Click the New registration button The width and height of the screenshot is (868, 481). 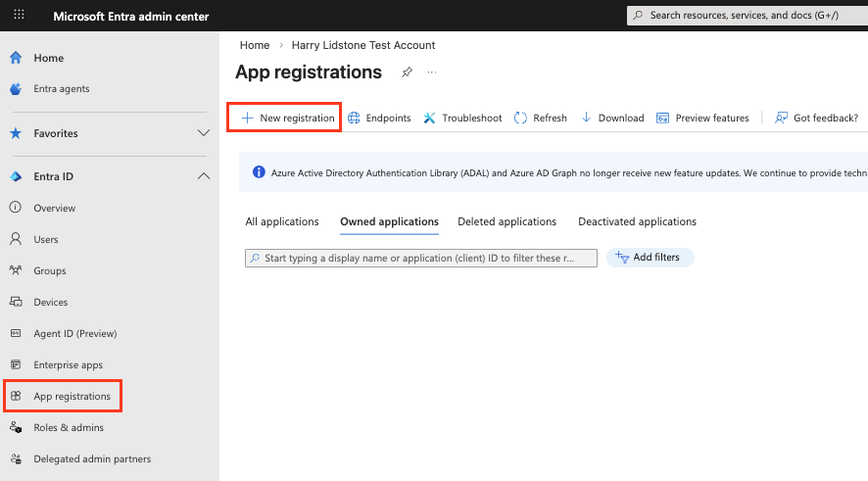288,118
